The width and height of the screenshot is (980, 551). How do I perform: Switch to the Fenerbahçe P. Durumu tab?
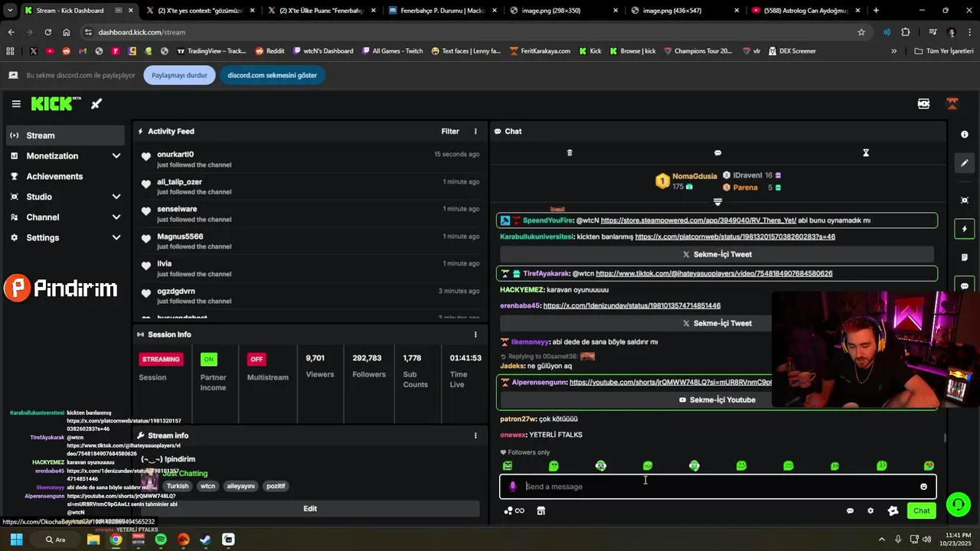[x=443, y=11]
